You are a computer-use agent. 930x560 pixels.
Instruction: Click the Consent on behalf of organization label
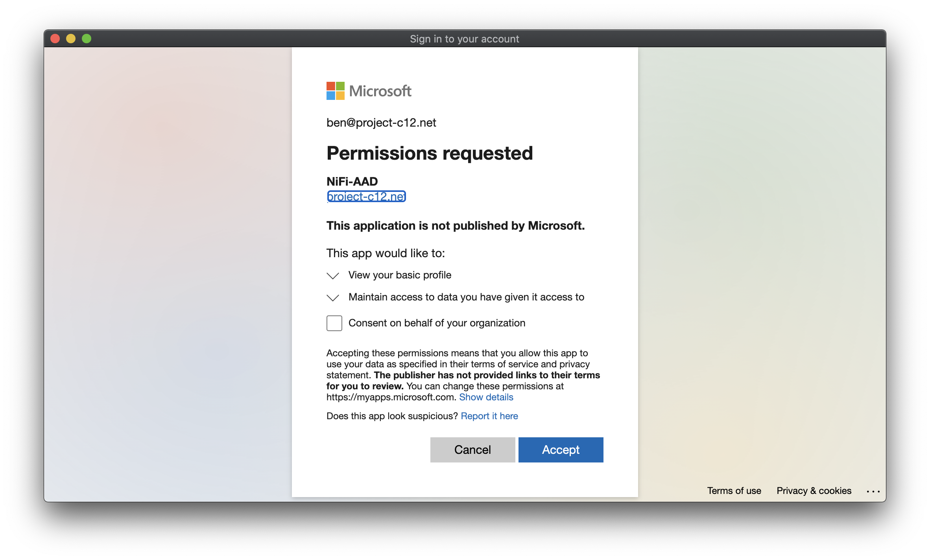(x=437, y=323)
